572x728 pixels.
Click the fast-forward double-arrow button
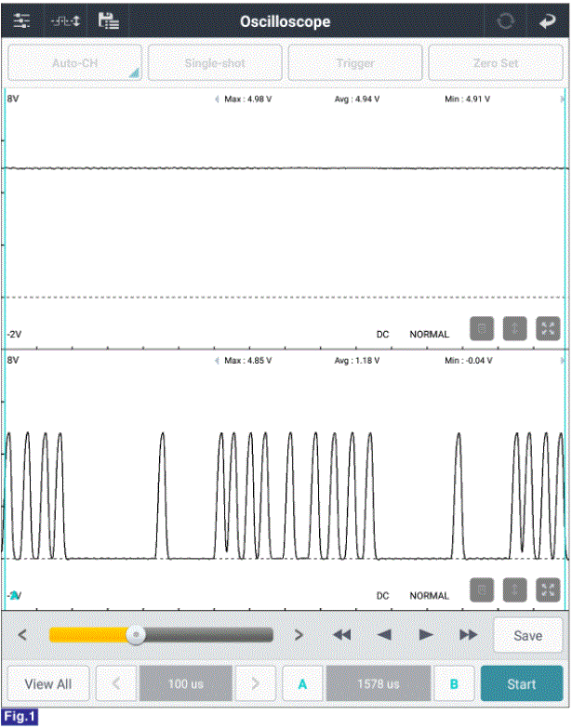469,635
